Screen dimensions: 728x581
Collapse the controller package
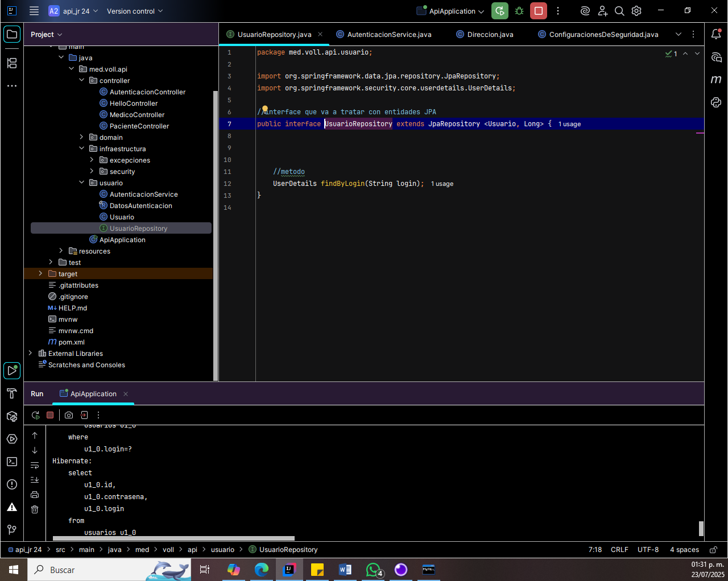[82, 80]
